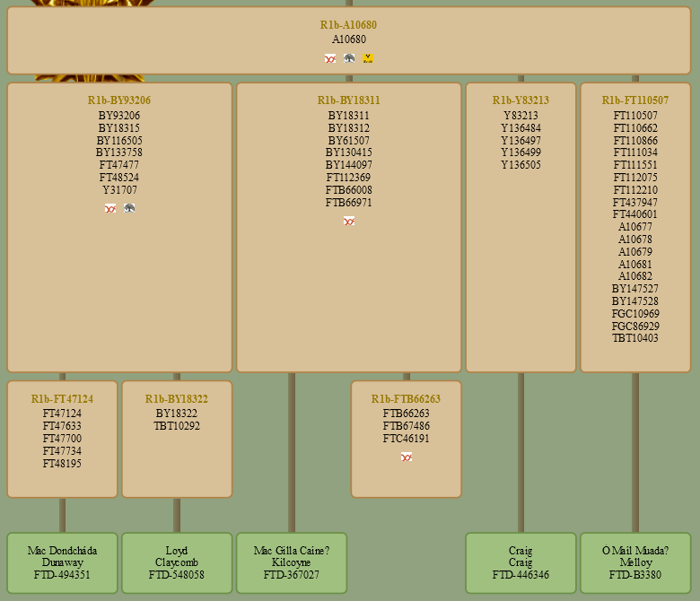Click the gray tree icon under A10680
Image resolution: width=700 pixels, height=601 pixels.
pos(349,58)
